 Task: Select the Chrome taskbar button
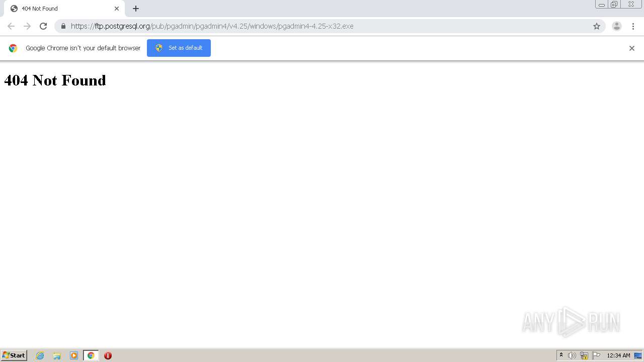coord(91,355)
